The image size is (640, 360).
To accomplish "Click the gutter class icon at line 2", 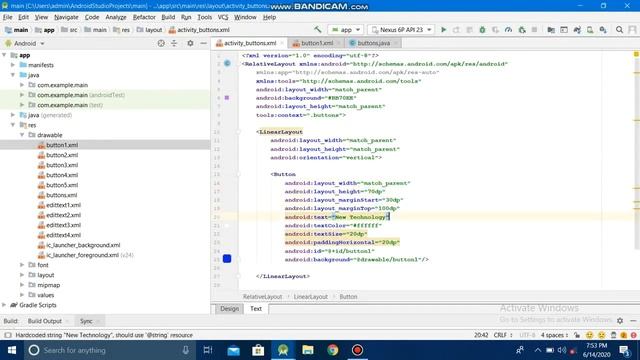I will tap(227, 64).
